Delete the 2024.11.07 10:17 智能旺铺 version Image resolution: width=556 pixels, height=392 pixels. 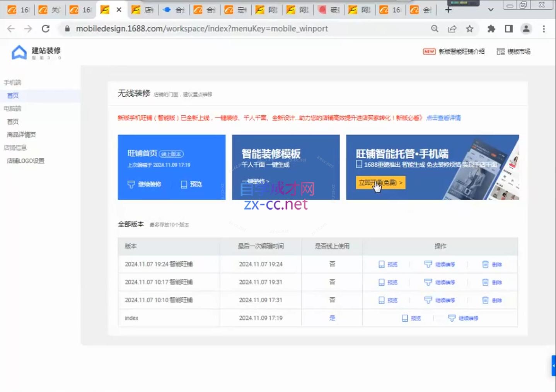pyautogui.click(x=492, y=282)
